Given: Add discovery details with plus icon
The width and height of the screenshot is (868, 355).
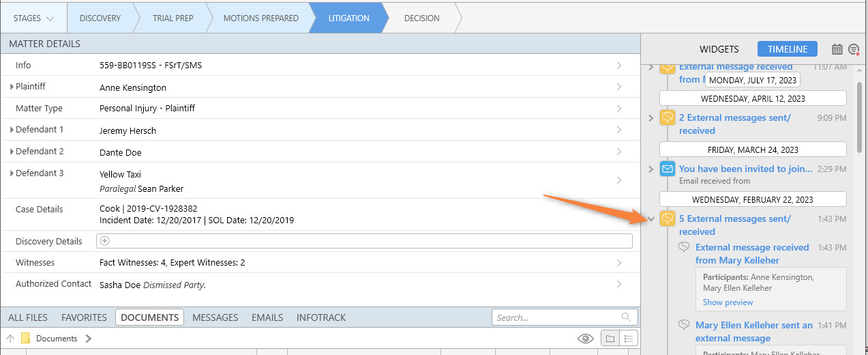Looking at the screenshot, I should click(x=104, y=241).
